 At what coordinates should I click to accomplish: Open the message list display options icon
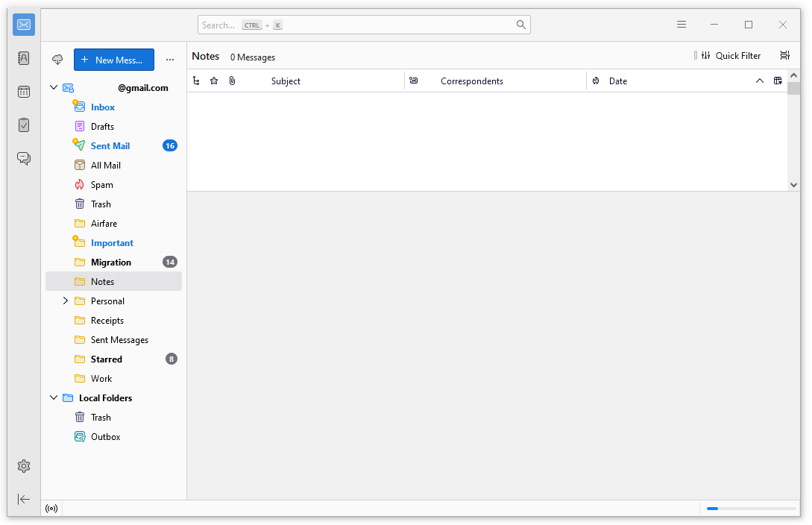pos(784,56)
